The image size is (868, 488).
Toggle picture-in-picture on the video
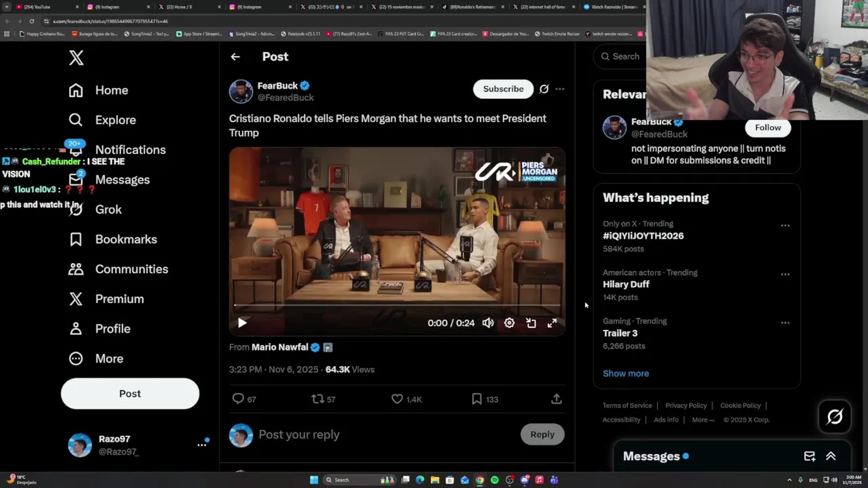[531, 323]
